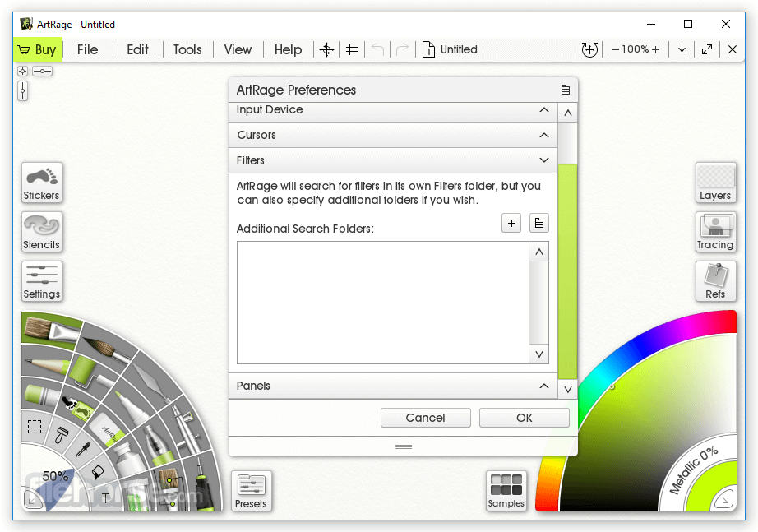Click the Metallic 0% slider
The height and width of the screenshot is (532, 758).
pyautogui.click(x=694, y=470)
